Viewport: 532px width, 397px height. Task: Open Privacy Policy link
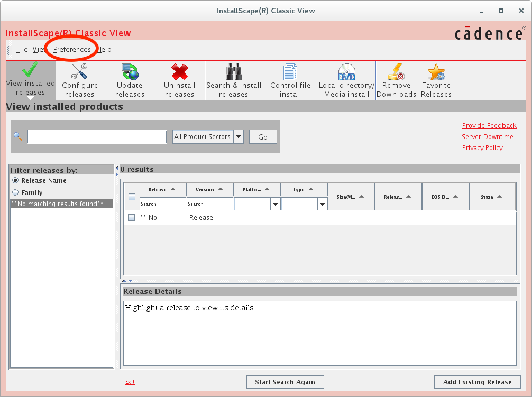pos(482,148)
